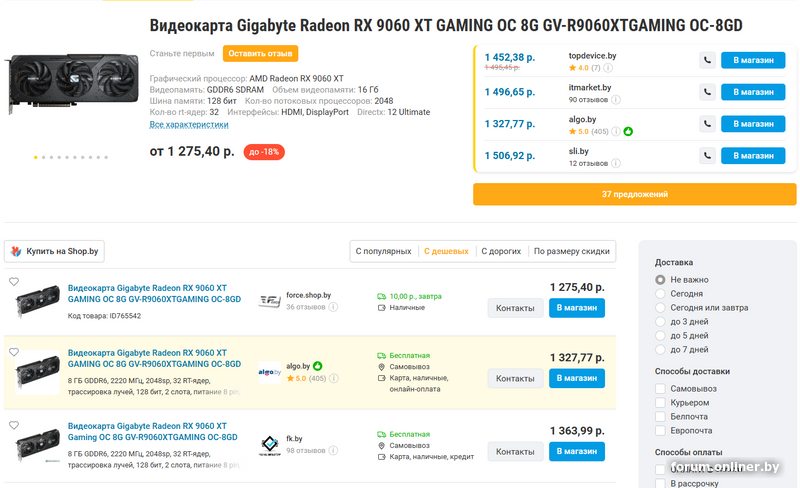The height and width of the screenshot is (488, 800).
Task: Call topdevice.by using the phone icon
Action: point(707,60)
